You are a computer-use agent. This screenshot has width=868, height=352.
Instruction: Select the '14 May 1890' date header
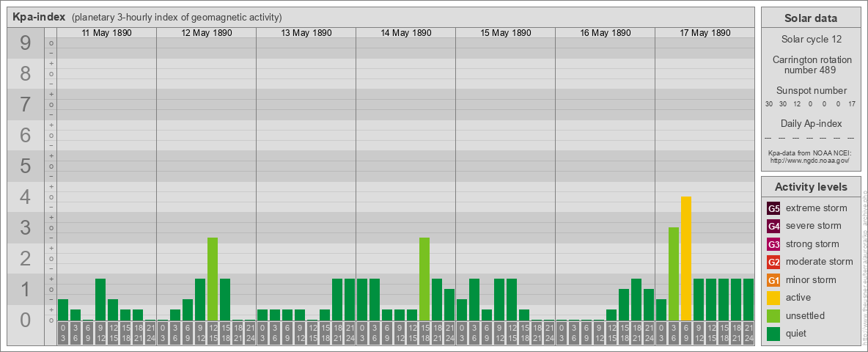[405, 33]
